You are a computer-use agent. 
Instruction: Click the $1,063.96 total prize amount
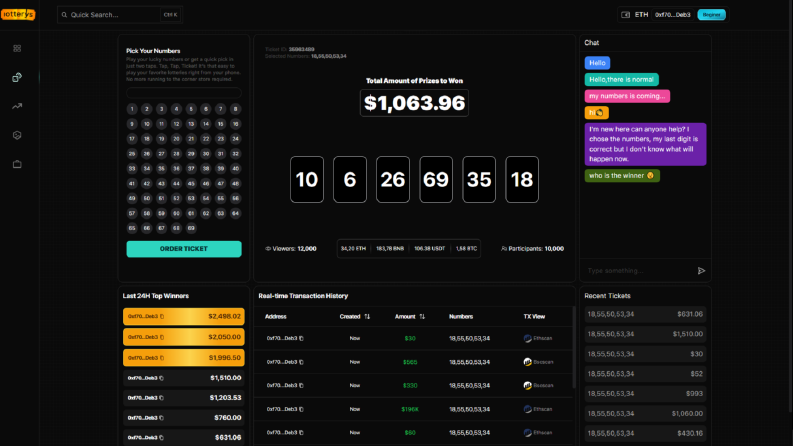point(414,103)
